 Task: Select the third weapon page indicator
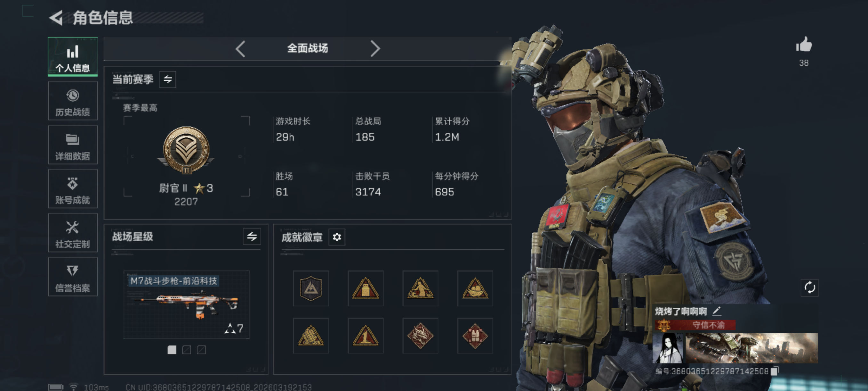click(201, 350)
